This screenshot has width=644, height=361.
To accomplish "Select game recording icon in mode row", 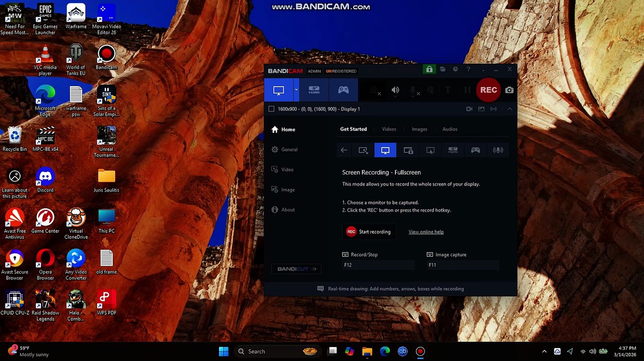I will point(476,150).
